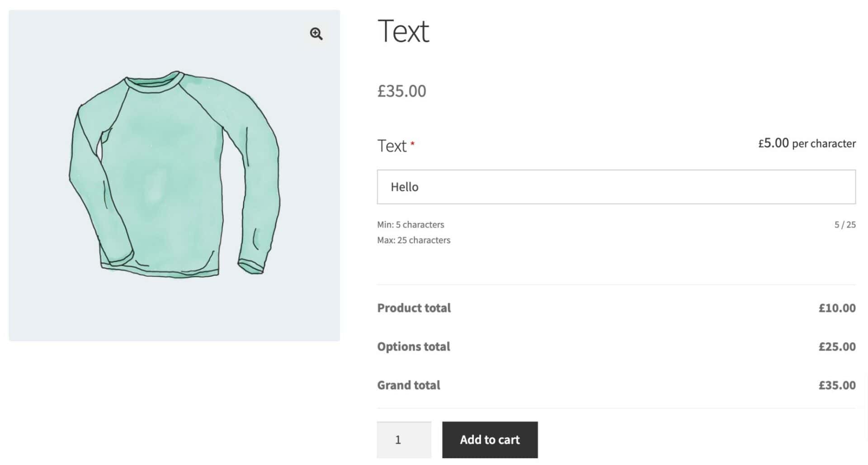Click the '£5.00 per character' price note
The image size is (868, 465).
pyautogui.click(x=807, y=143)
